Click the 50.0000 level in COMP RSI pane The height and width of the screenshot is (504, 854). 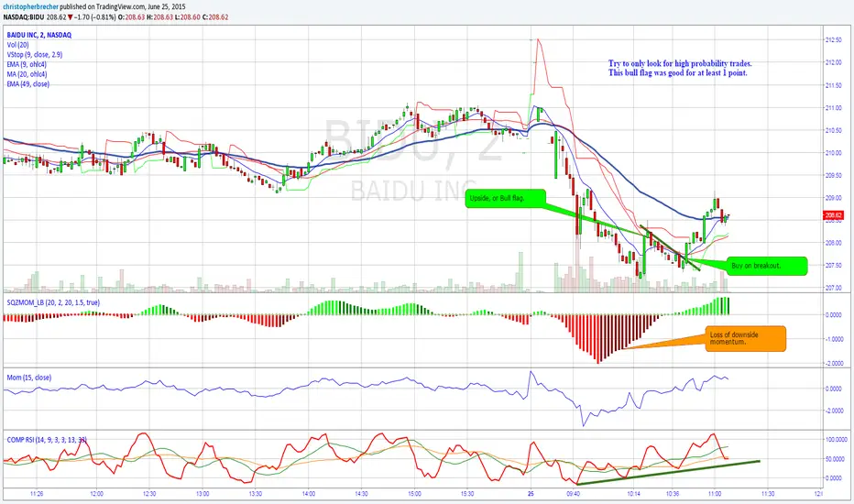836,459
